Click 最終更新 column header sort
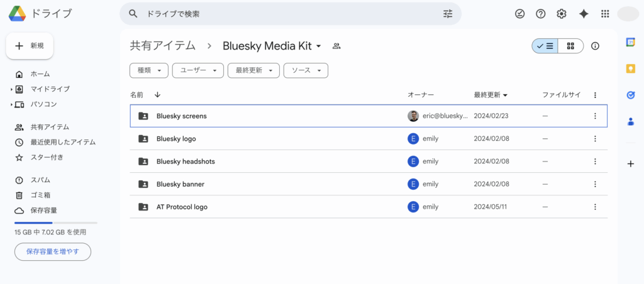This screenshot has width=644, height=284. tap(491, 96)
